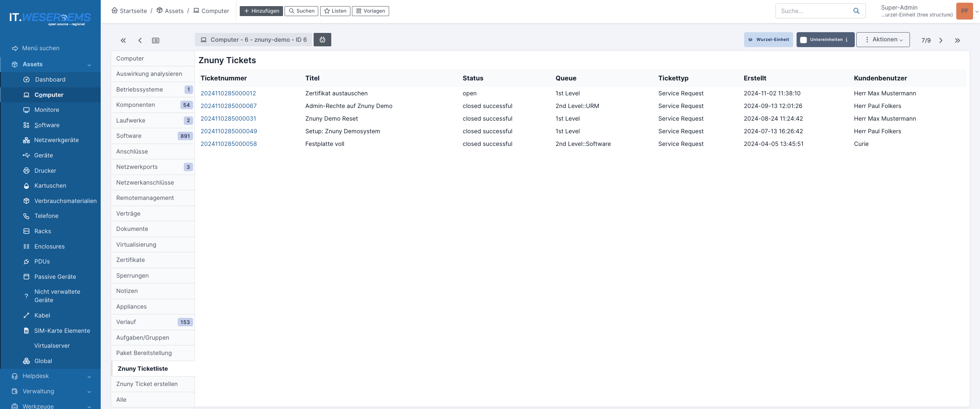The height and width of the screenshot is (409, 980).
Task: Expand the Helpdesk sidebar section
Action: point(51,376)
